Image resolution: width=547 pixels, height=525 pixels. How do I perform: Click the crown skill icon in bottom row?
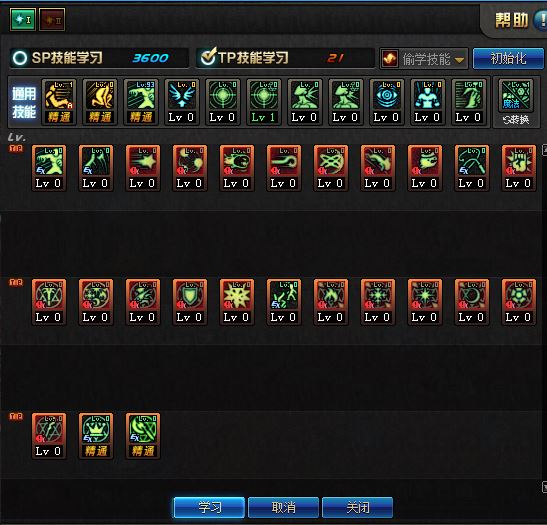(96, 436)
